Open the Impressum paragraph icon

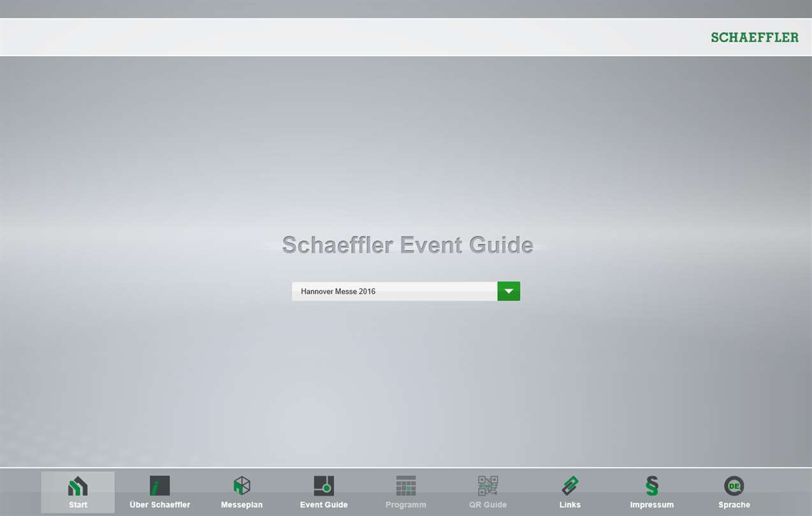651,486
